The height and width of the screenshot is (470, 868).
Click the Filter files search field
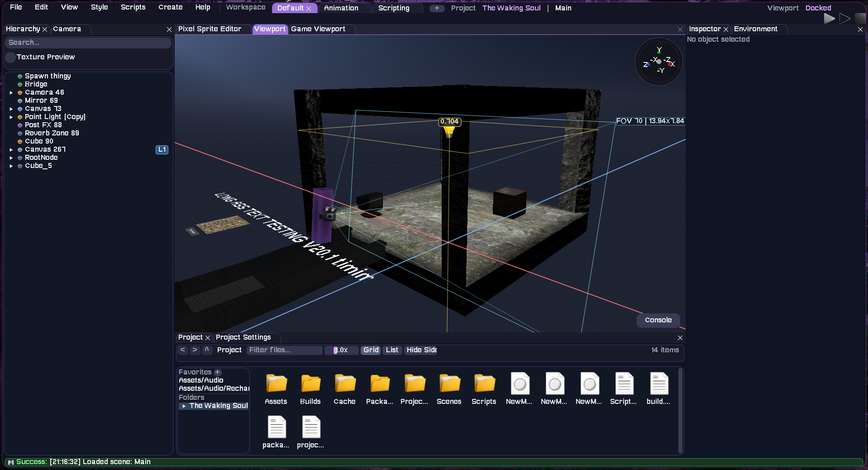[284, 350]
